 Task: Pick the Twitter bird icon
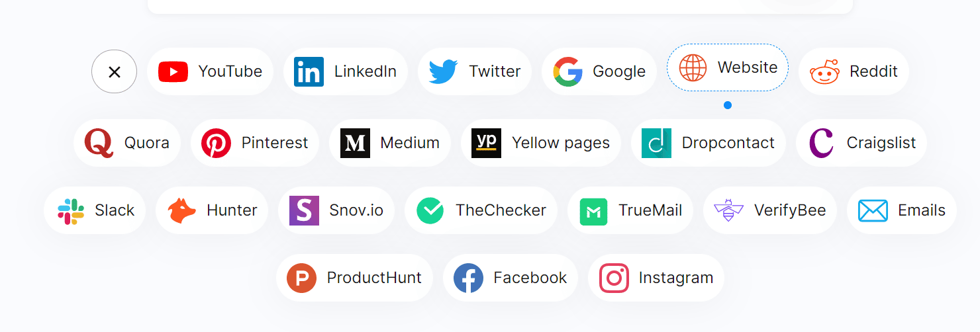444,71
